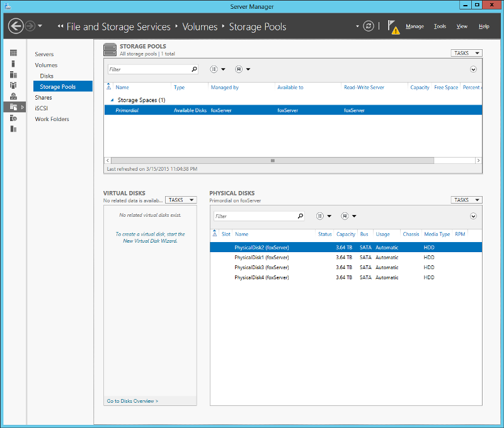Open Storage Pools TASKS dropdown
Screen dimensions: 504x428
[x=466, y=53]
